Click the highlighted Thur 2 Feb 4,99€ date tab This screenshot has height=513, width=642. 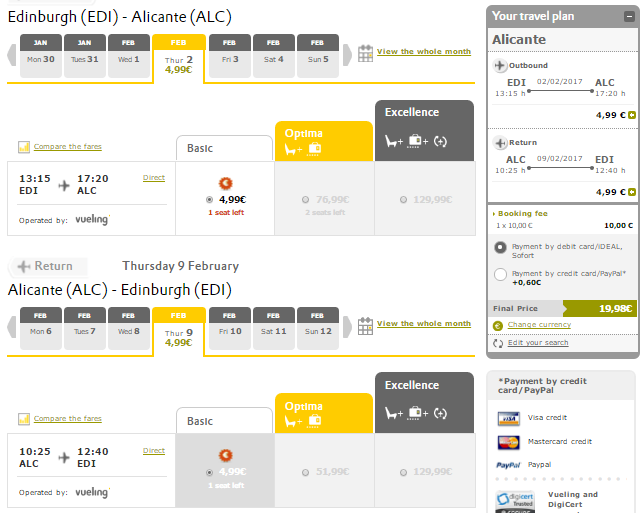(x=179, y=59)
